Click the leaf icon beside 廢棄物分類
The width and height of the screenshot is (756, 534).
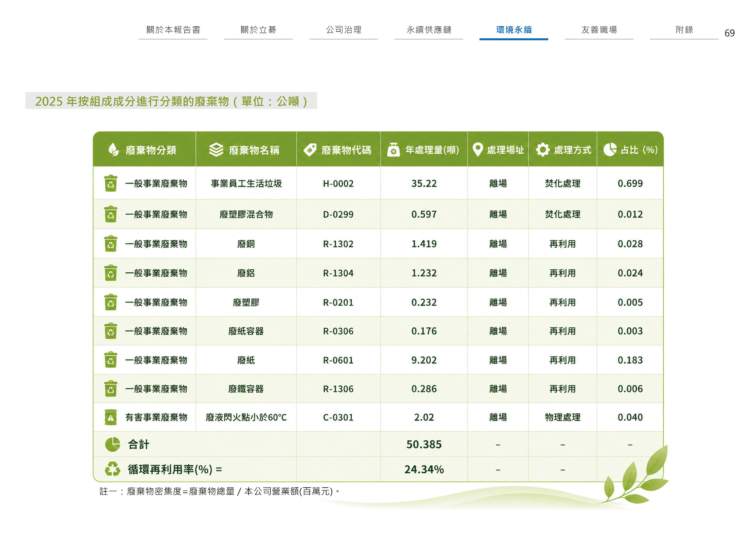114,150
